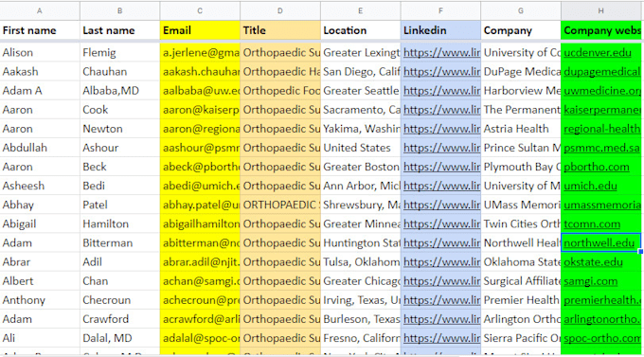Click the 'Last name' header cell
Image resolution: width=644 pixels, height=357 pixels.
pyautogui.click(x=120, y=30)
